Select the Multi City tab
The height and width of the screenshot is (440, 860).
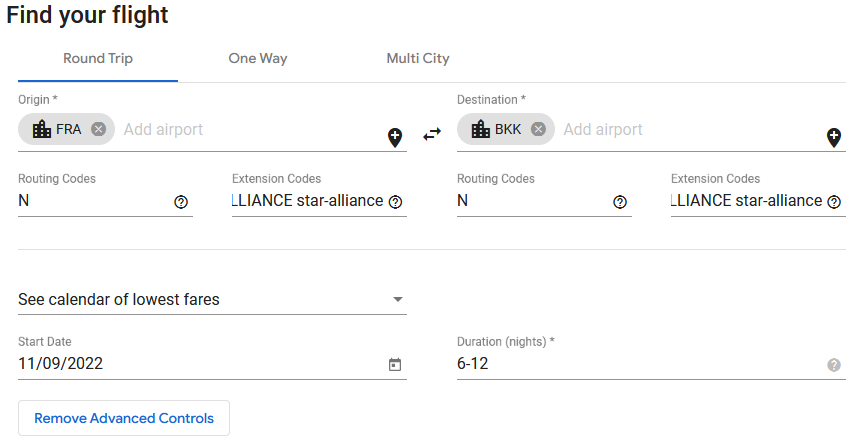pyautogui.click(x=418, y=58)
